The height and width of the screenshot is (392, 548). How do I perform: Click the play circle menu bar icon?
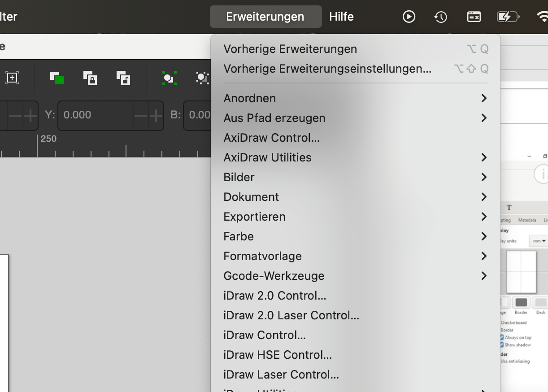[409, 17]
